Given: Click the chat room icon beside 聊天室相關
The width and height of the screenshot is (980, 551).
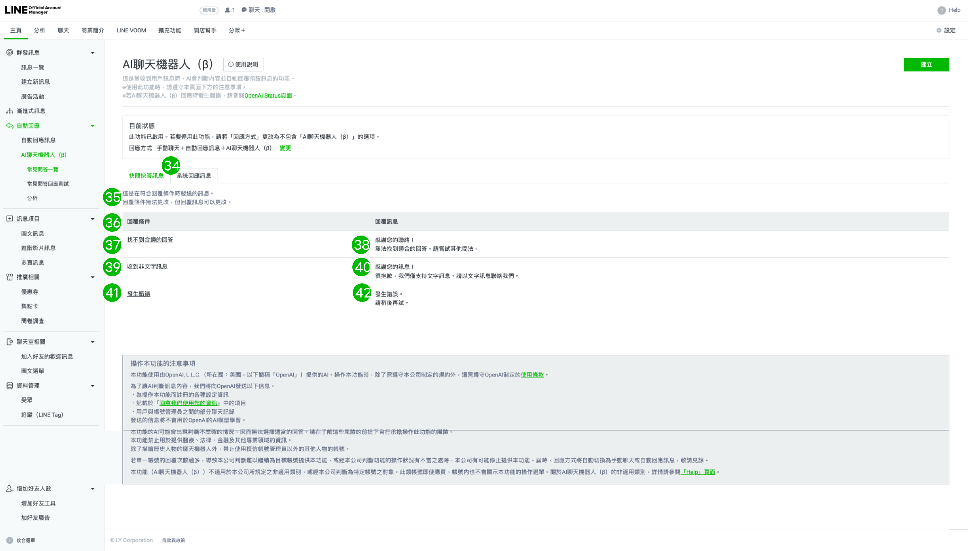Looking at the screenshot, I should 10,342.
